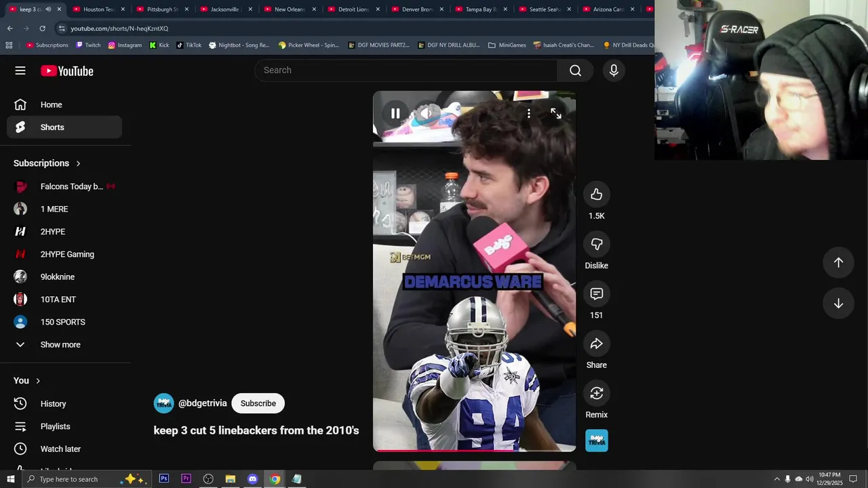Image resolution: width=868 pixels, height=488 pixels.
Task: Open the Picker Wheel bookmark
Action: coord(309,45)
